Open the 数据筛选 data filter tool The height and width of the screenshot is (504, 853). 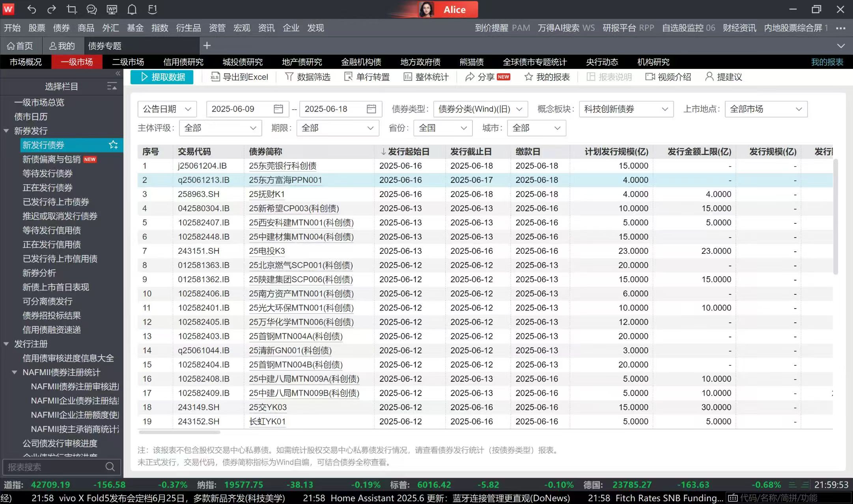click(x=307, y=77)
